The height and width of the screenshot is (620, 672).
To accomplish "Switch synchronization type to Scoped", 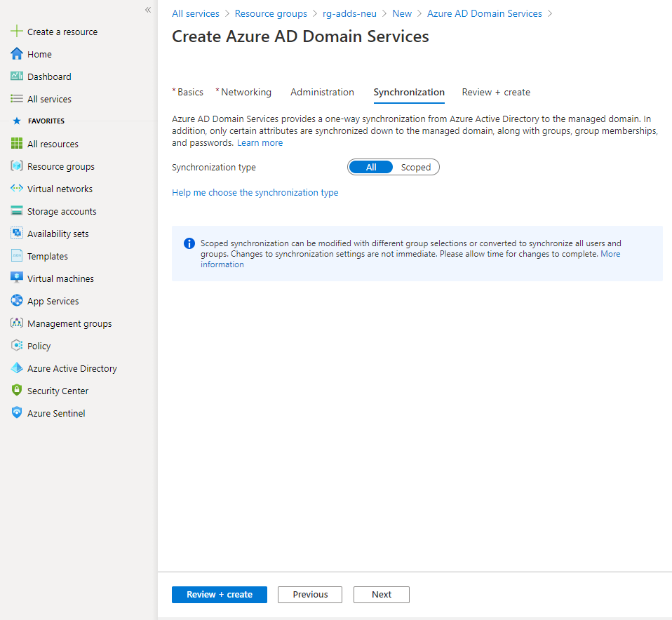I will [x=416, y=167].
